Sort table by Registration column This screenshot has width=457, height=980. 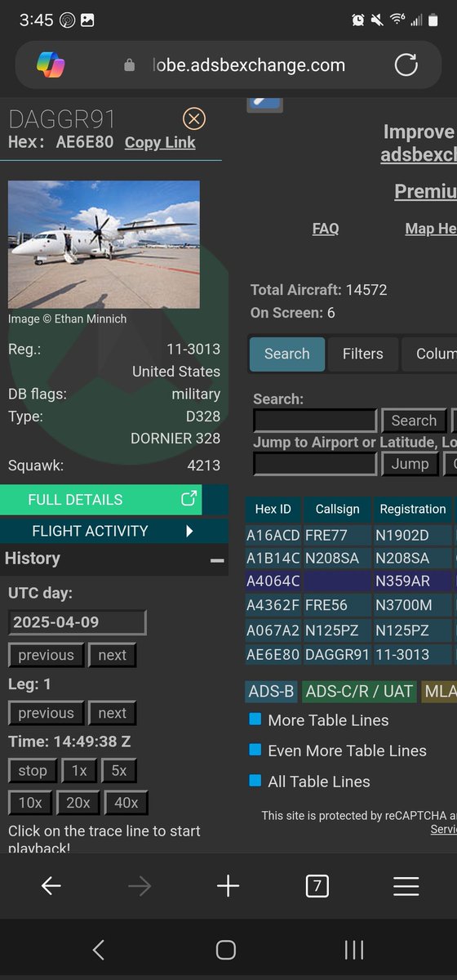[x=413, y=509]
